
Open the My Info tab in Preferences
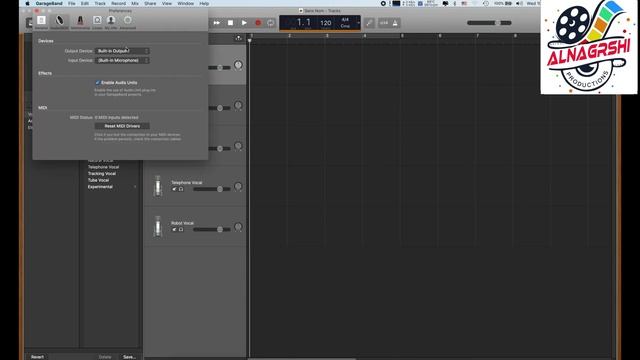pos(111,22)
